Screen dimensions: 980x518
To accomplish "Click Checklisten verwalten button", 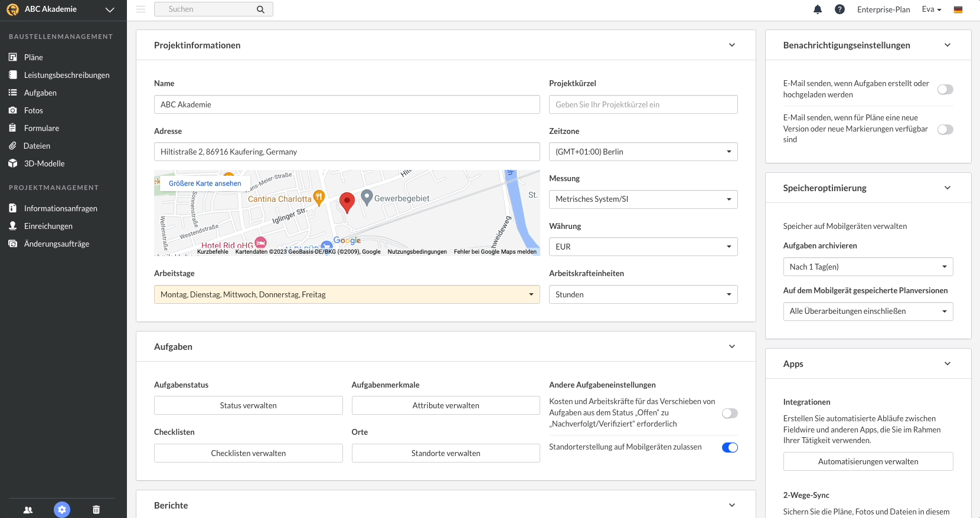I will 249,453.
